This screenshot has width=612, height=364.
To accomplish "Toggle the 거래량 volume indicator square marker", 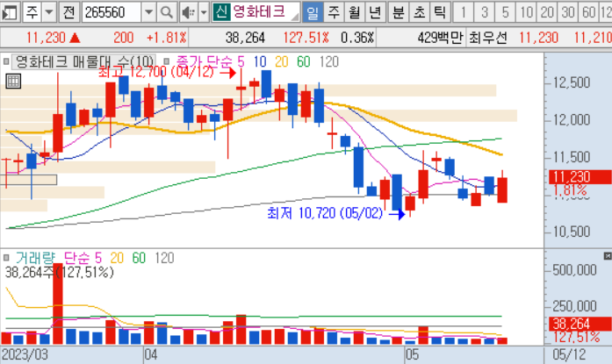I will tap(6, 258).
